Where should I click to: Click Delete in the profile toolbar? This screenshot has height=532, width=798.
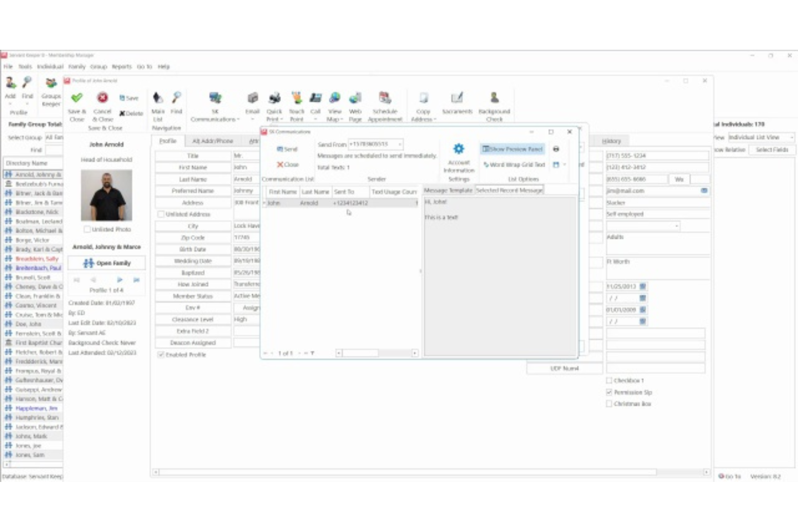[131, 113]
